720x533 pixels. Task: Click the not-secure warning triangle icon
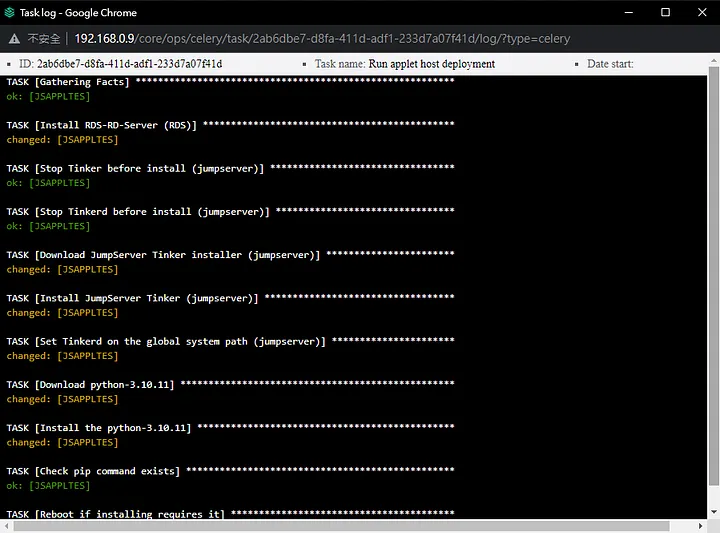click(x=14, y=39)
